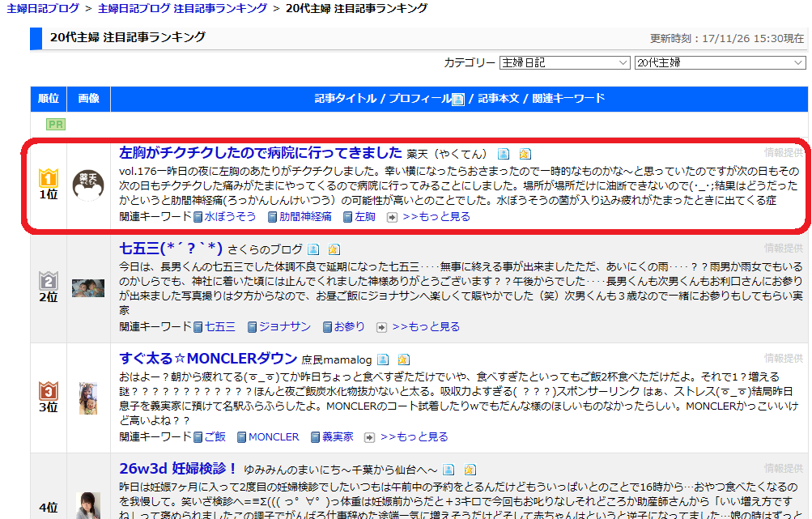
Task: Click 情報提供 in the 2位 row
Action: tap(784, 248)
